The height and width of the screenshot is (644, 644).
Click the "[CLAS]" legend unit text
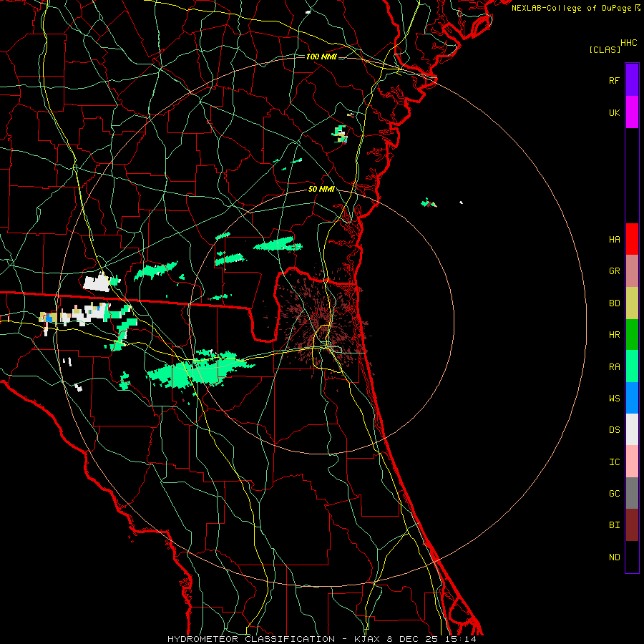click(605, 49)
